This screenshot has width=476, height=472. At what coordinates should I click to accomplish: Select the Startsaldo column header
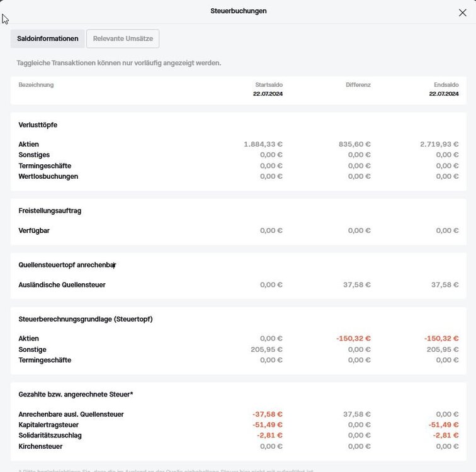pos(269,84)
